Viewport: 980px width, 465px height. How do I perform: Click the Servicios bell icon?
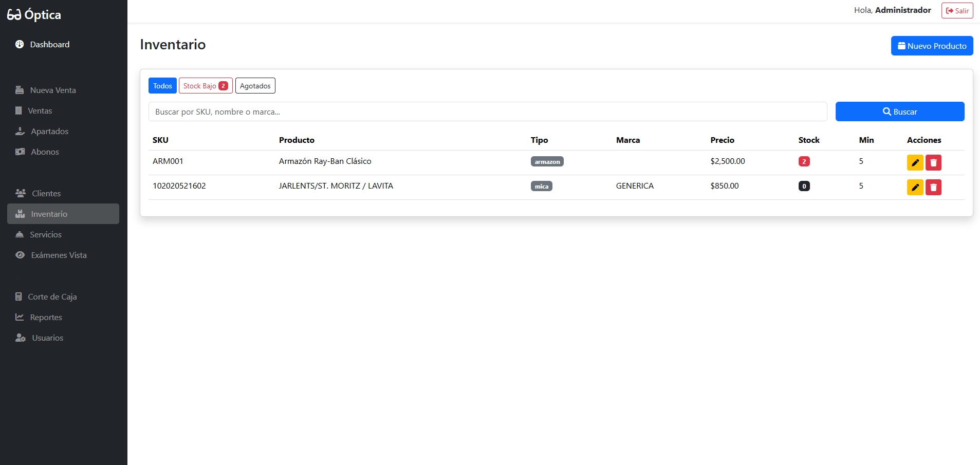(20, 234)
